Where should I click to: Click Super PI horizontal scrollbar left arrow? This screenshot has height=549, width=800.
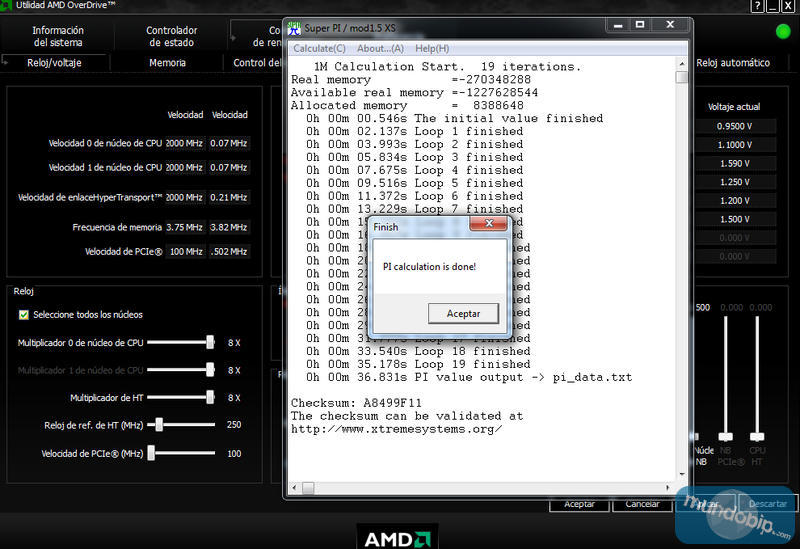pyautogui.click(x=294, y=488)
